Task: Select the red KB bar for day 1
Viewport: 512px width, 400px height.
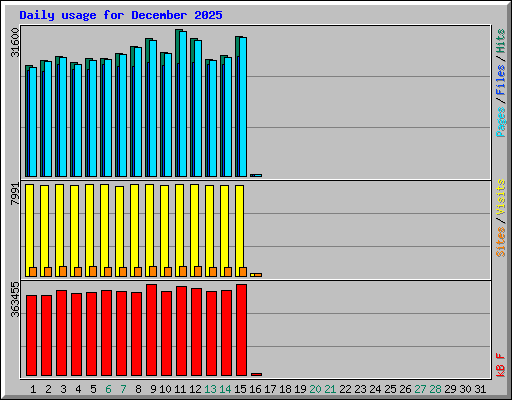Action: click(31, 335)
